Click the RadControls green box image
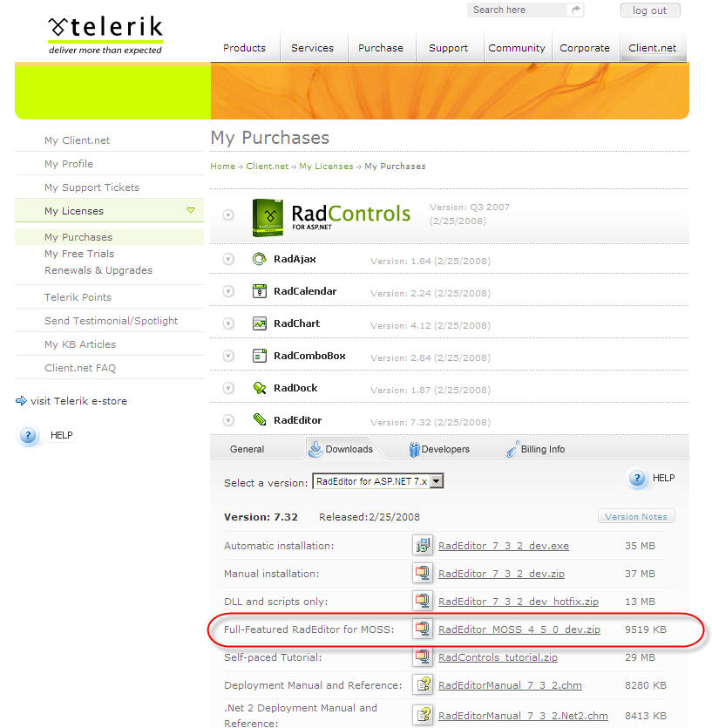The image size is (712, 728). pyautogui.click(x=268, y=217)
